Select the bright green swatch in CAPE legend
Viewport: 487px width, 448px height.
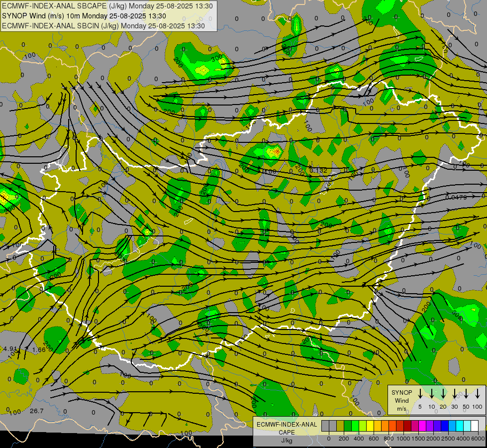pos(355,426)
